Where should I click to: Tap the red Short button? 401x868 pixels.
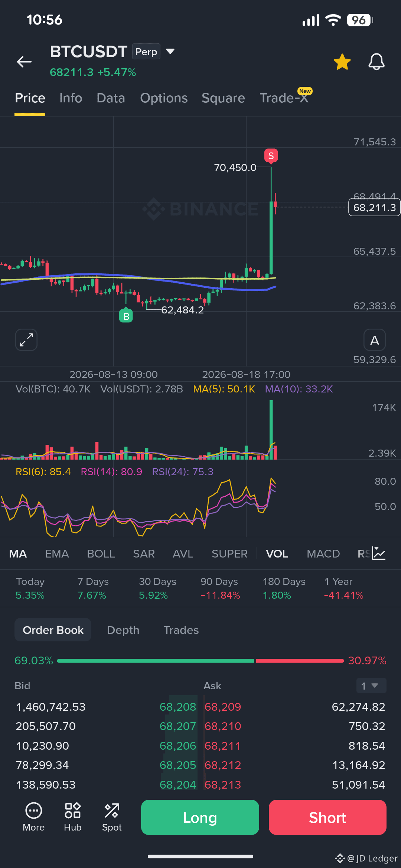click(327, 818)
